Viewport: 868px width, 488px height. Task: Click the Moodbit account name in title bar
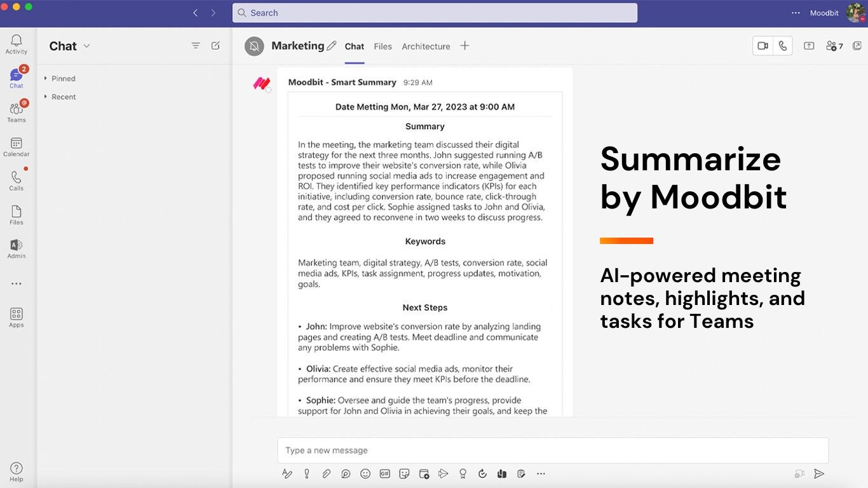click(824, 13)
